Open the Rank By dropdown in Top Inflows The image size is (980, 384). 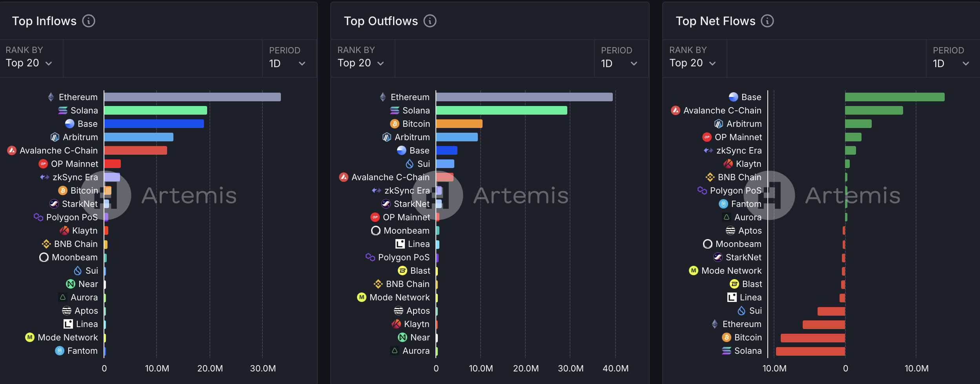coord(29,63)
